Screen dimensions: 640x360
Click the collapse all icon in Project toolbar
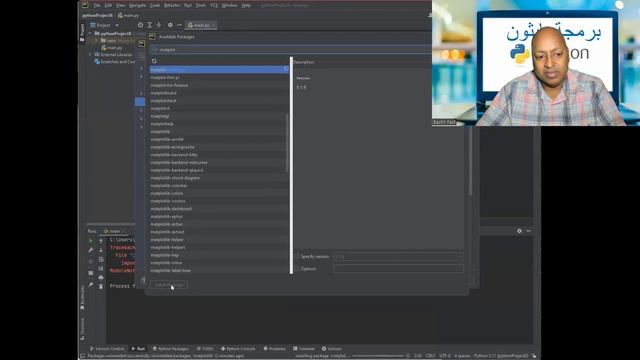(x=159, y=25)
